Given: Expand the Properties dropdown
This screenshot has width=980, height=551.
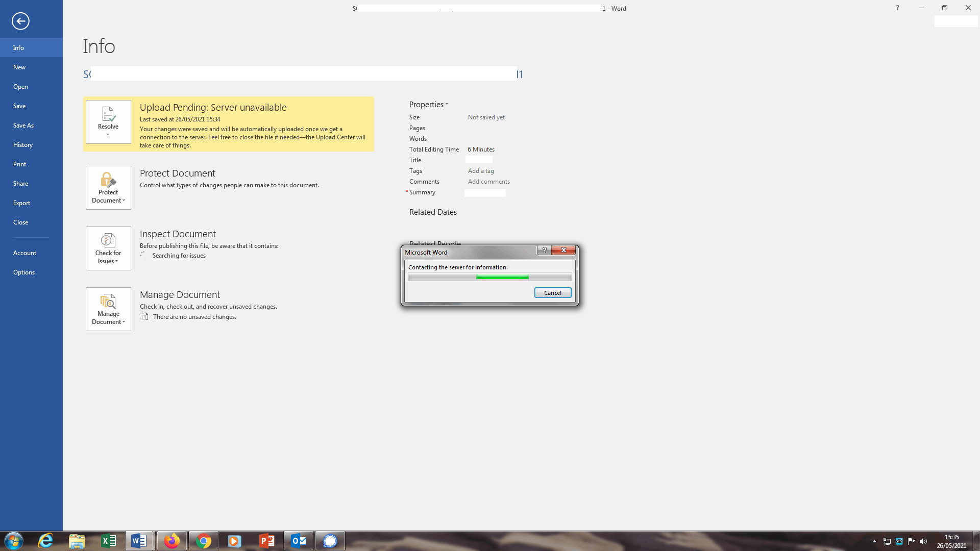Looking at the screenshot, I should pos(429,105).
